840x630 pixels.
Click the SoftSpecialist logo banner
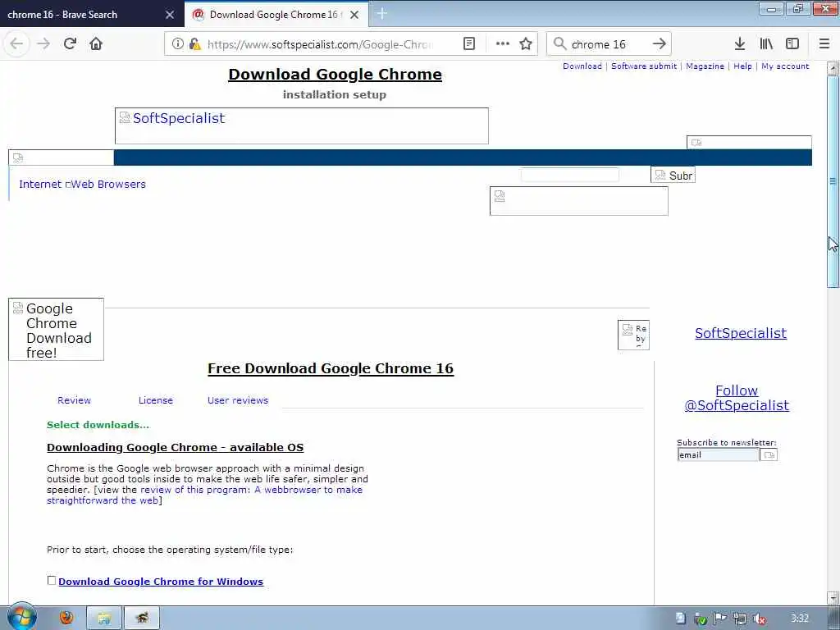point(302,126)
